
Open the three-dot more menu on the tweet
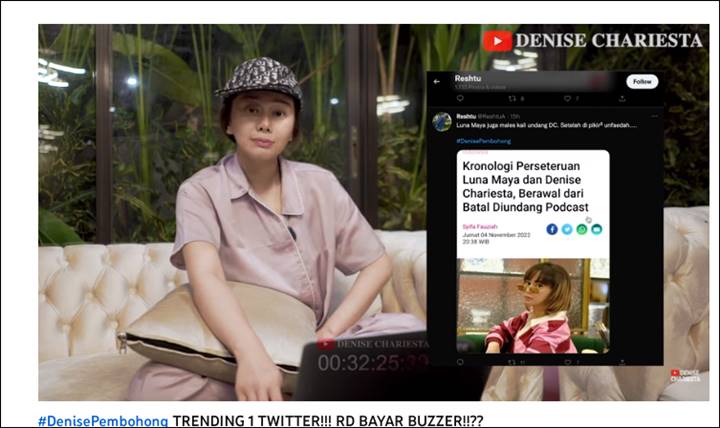[654, 116]
